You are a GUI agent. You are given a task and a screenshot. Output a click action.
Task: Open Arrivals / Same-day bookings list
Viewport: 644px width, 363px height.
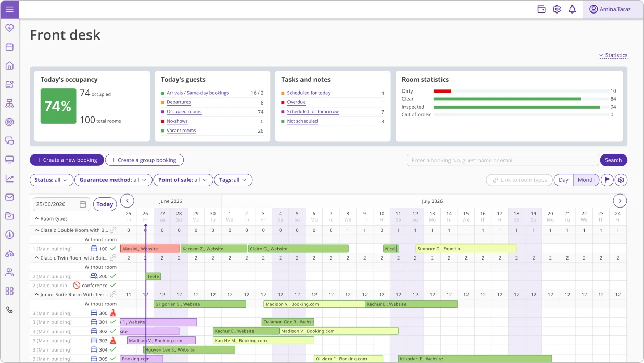pyautogui.click(x=197, y=93)
